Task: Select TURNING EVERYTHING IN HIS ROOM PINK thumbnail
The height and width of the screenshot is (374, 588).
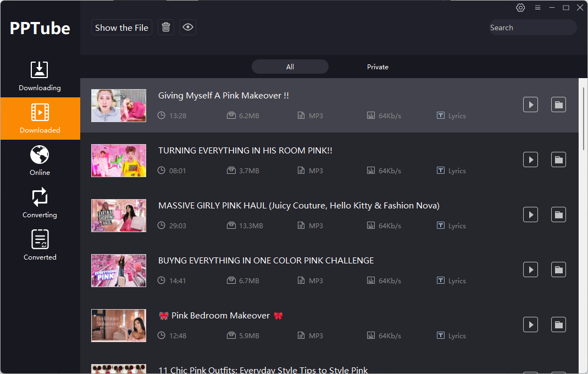Action: 119,161
